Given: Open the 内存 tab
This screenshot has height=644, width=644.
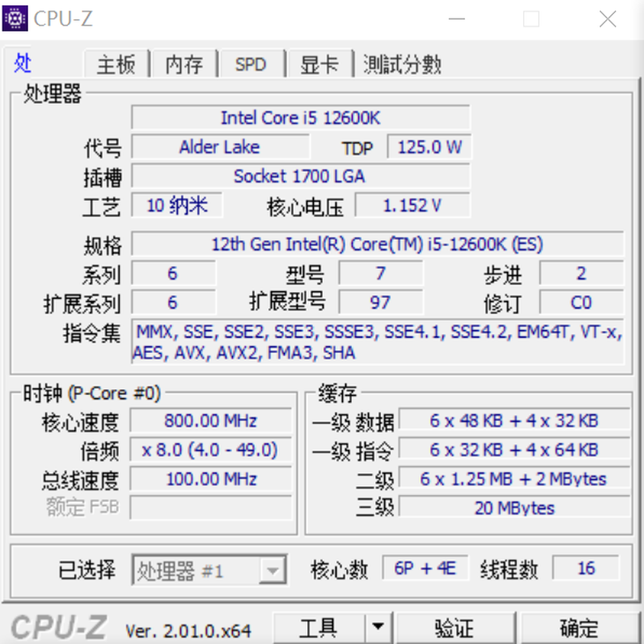Looking at the screenshot, I should (184, 64).
